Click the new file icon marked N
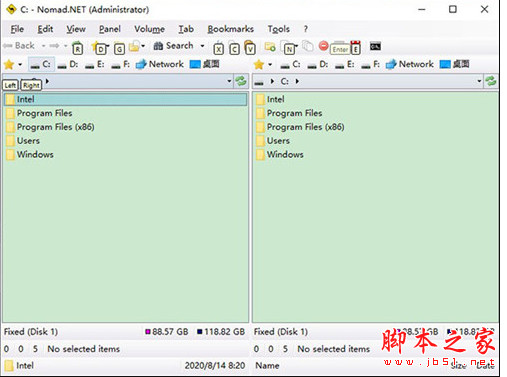The width and height of the screenshot is (507, 377). click(x=289, y=48)
